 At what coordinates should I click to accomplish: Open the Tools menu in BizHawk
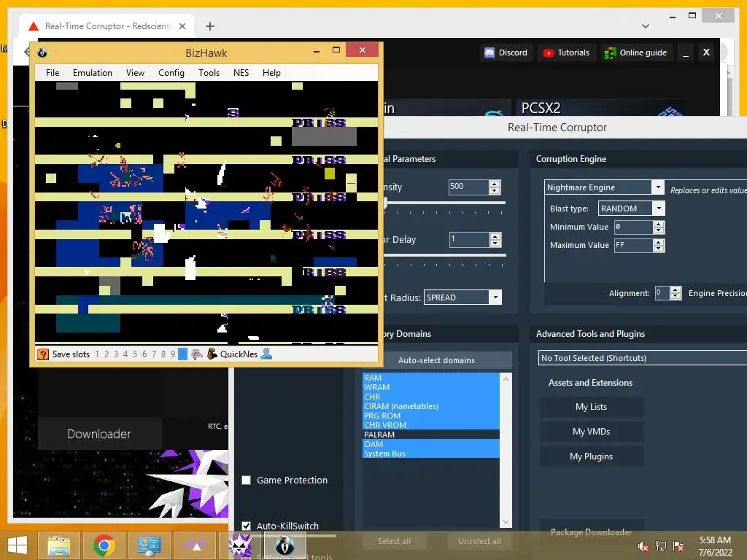pyautogui.click(x=209, y=73)
